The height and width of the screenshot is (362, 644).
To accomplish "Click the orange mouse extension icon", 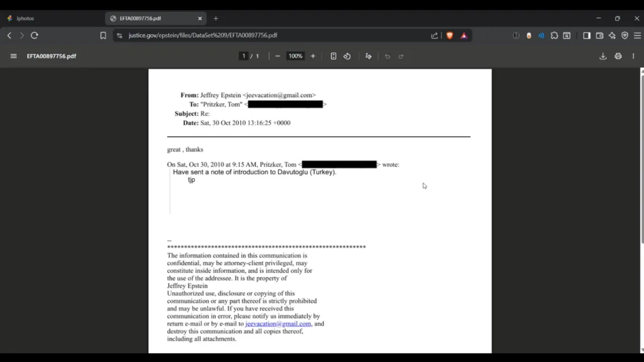I will 529,35.
